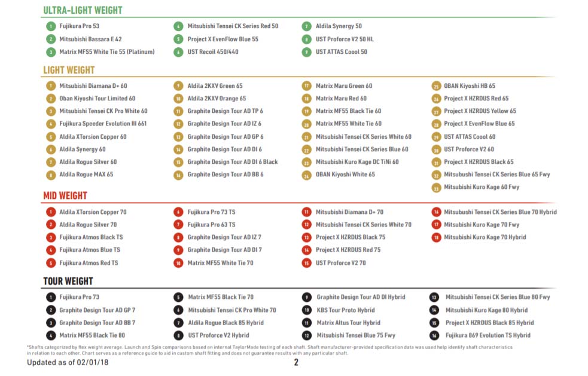Select the "TOUR WEIGHT" black heading
Screen dimensions: 588x376
pyautogui.click(x=68, y=281)
